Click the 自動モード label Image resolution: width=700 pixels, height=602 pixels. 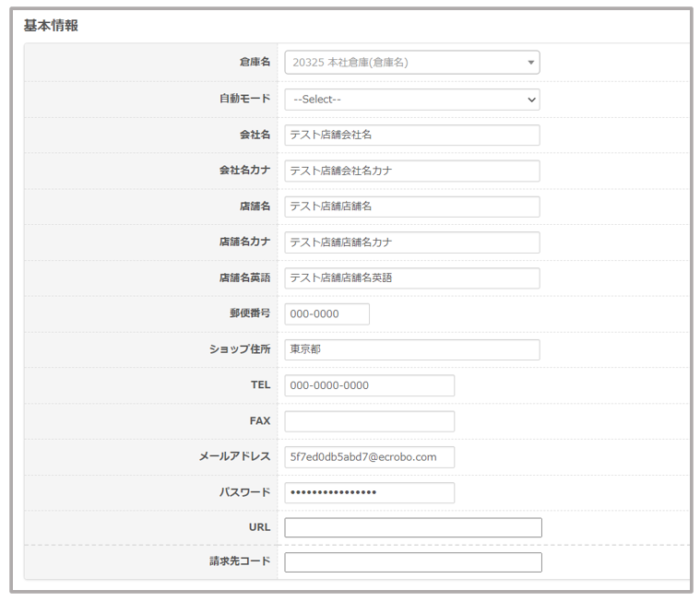tap(244, 99)
